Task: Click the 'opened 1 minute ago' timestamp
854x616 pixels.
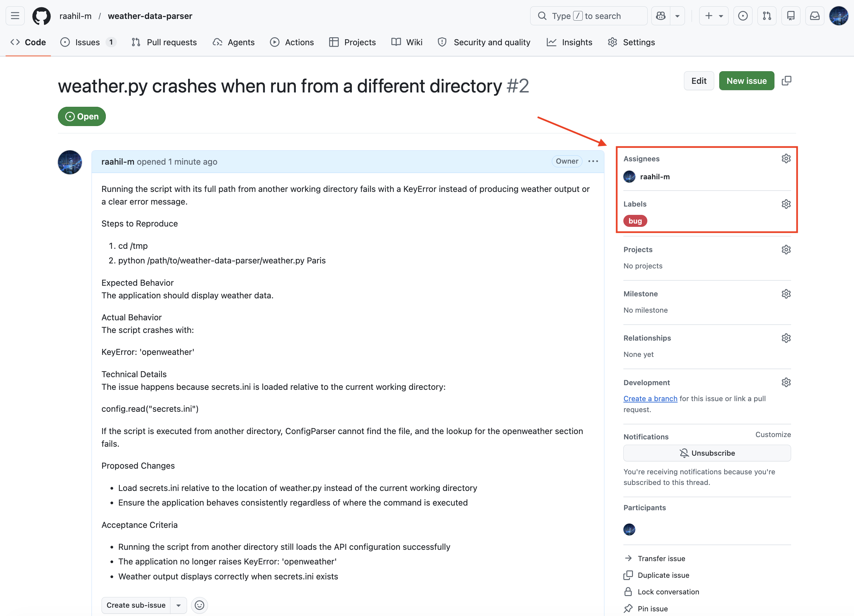Action: pos(177,161)
